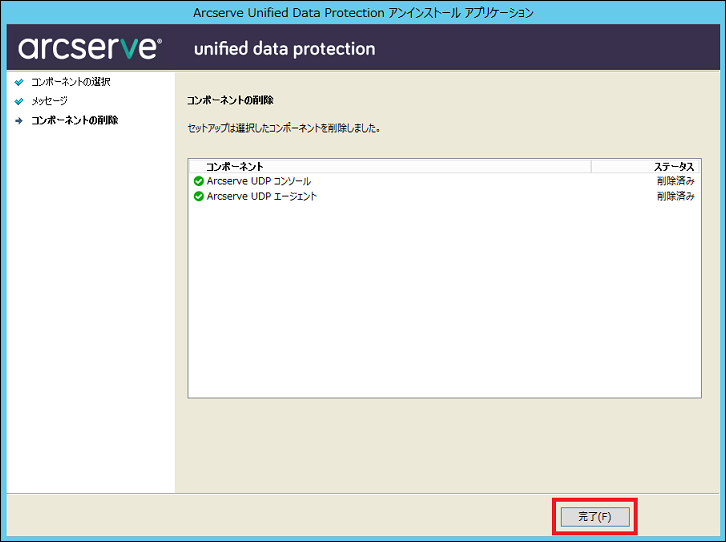Click arrow icon next to コンポーネントの削除 step

(x=19, y=121)
